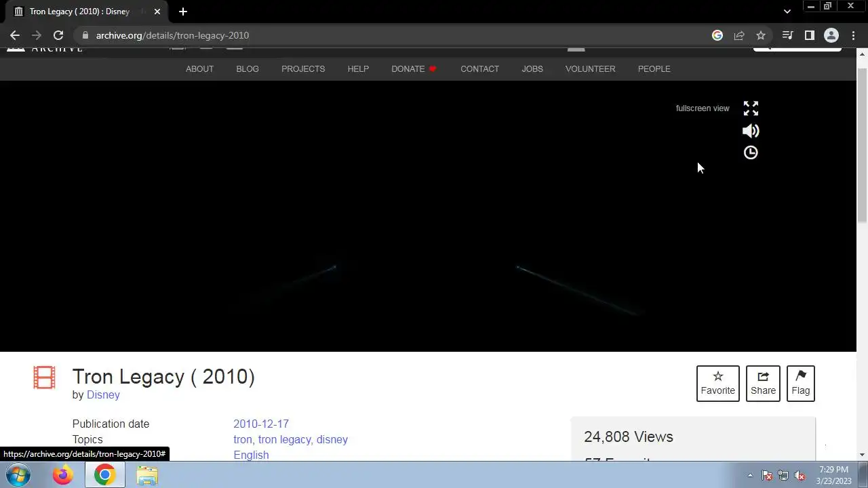Click the film media type icon
The width and height of the screenshot is (868, 488).
pyautogui.click(x=44, y=378)
